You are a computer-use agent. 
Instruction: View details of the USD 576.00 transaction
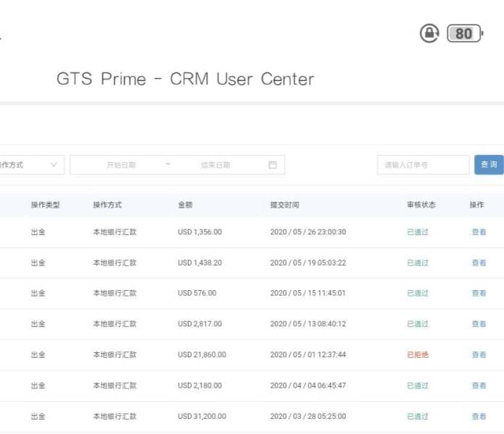click(x=479, y=294)
